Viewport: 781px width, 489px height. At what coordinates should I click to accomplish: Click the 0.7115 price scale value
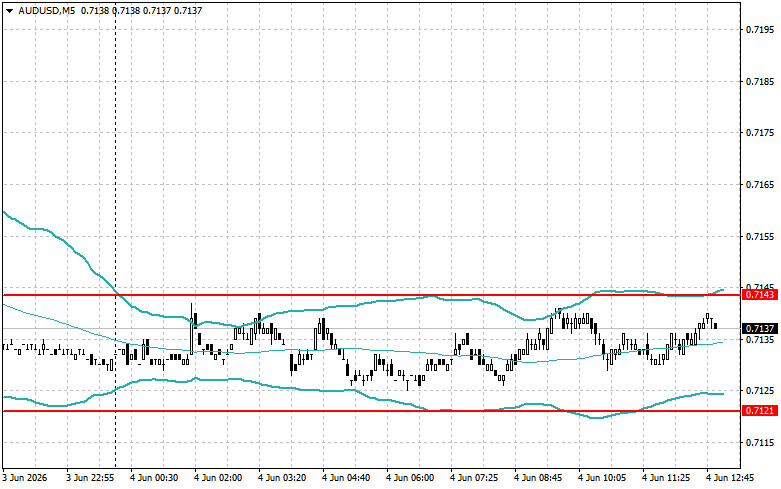[x=760, y=442]
